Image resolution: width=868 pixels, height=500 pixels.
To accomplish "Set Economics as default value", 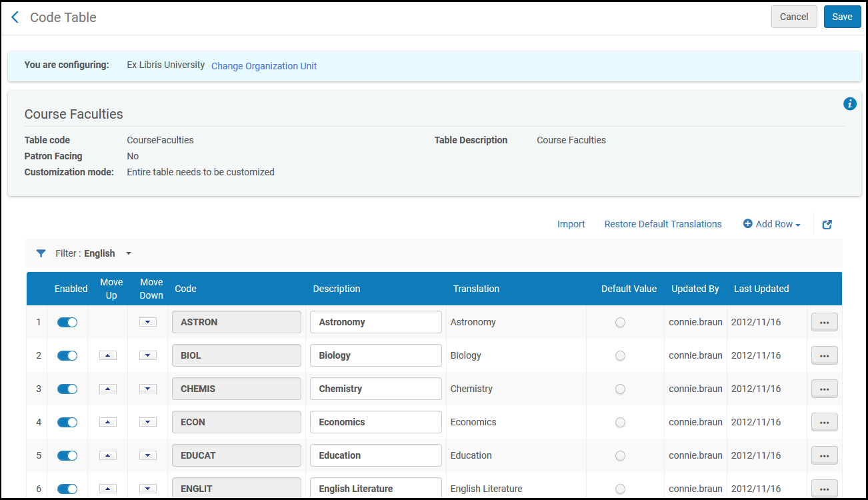I will [x=620, y=423].
